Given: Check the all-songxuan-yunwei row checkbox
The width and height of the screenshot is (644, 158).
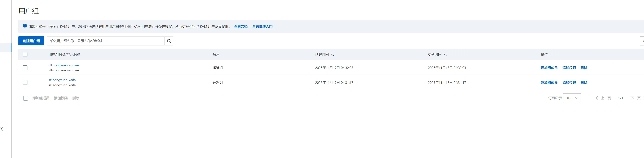Looking at the screenshot, I should [25, 68].
